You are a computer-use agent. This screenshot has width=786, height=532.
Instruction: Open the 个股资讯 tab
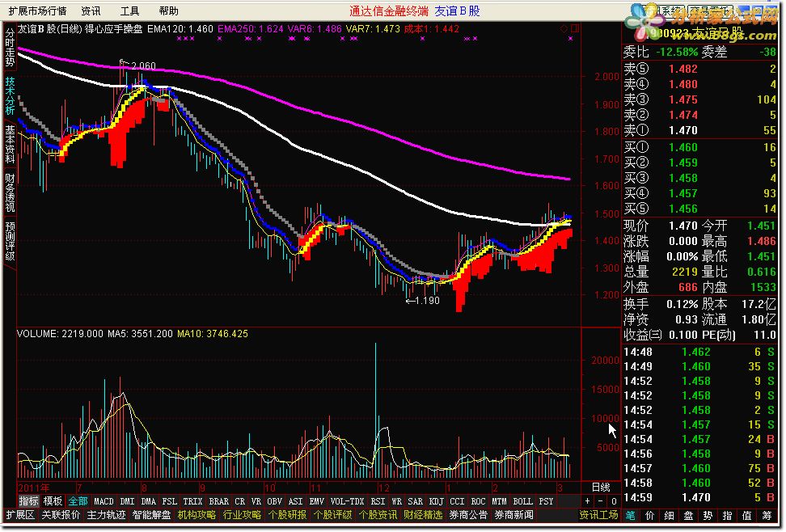tap(378, 515)
